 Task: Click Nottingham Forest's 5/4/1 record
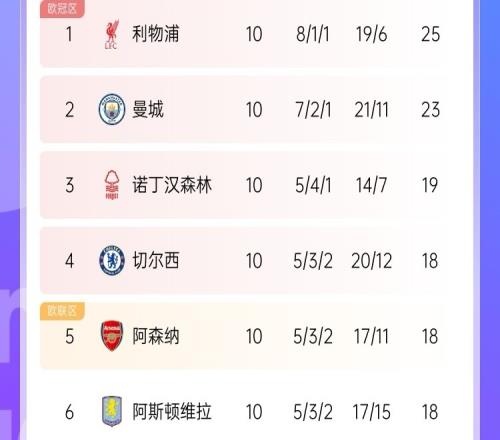tap(313, 185)
